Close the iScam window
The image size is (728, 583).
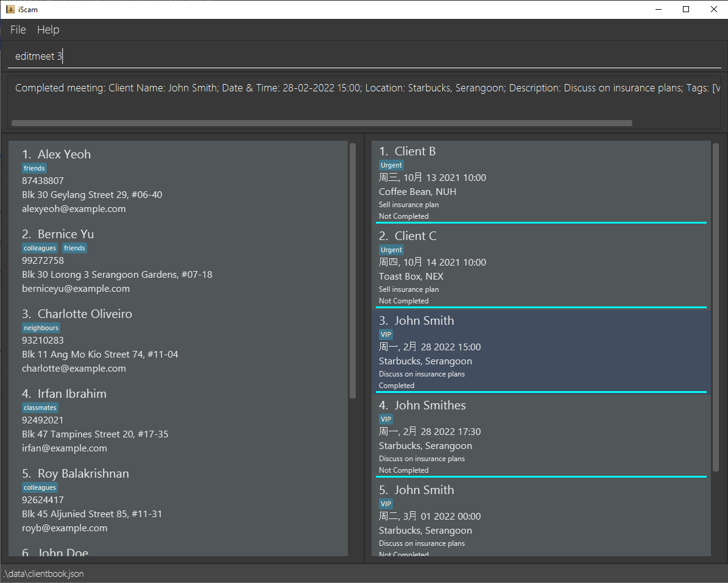point(713,9)
